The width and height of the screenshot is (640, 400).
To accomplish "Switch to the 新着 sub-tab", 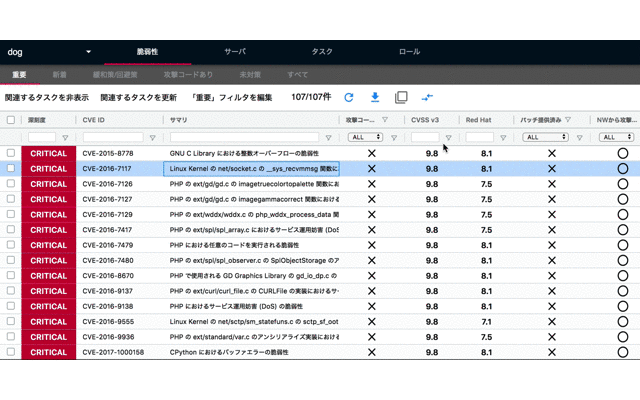I will [59, 75].
